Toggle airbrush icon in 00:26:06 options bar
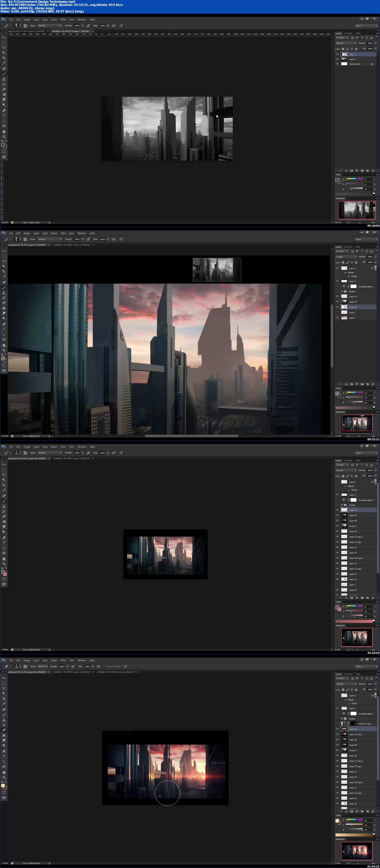The width and height of the screenshot is (380, 868). click(114, 26)
